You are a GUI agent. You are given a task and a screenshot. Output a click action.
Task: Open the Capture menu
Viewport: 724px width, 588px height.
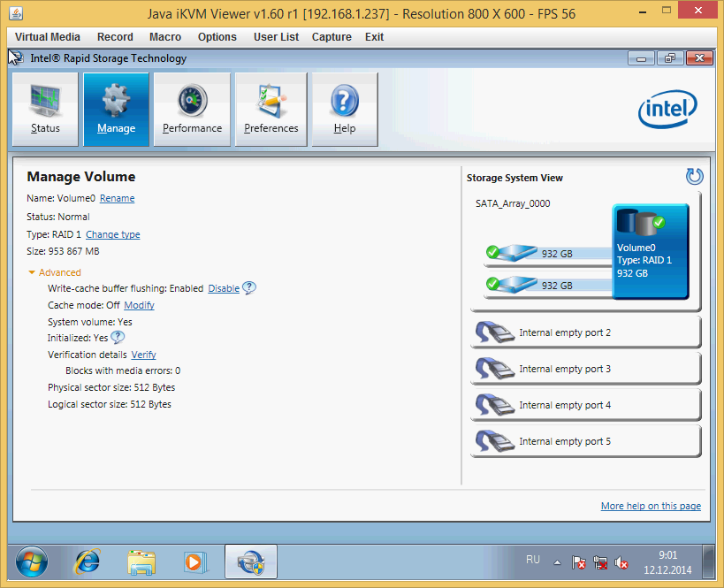coord(332,37)
